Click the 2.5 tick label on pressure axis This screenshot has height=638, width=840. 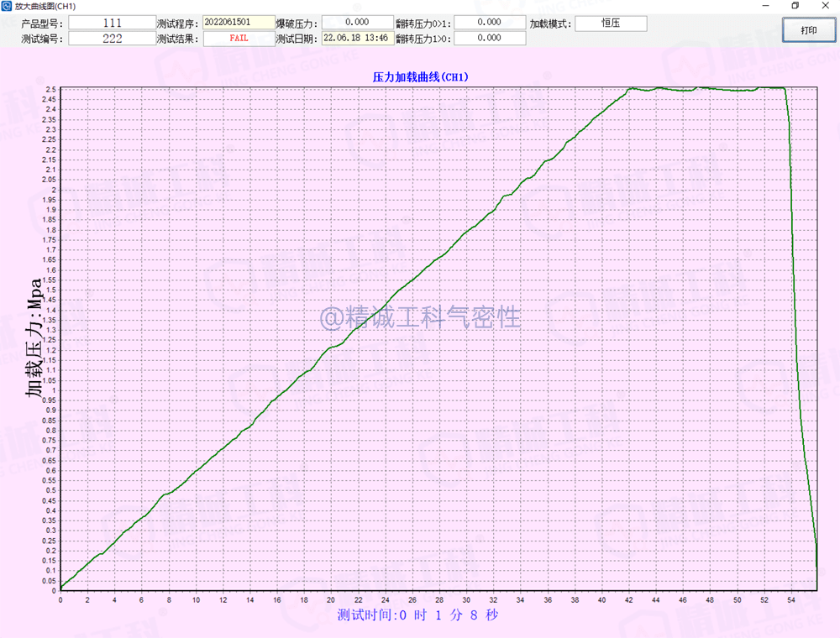coord(51,89)
